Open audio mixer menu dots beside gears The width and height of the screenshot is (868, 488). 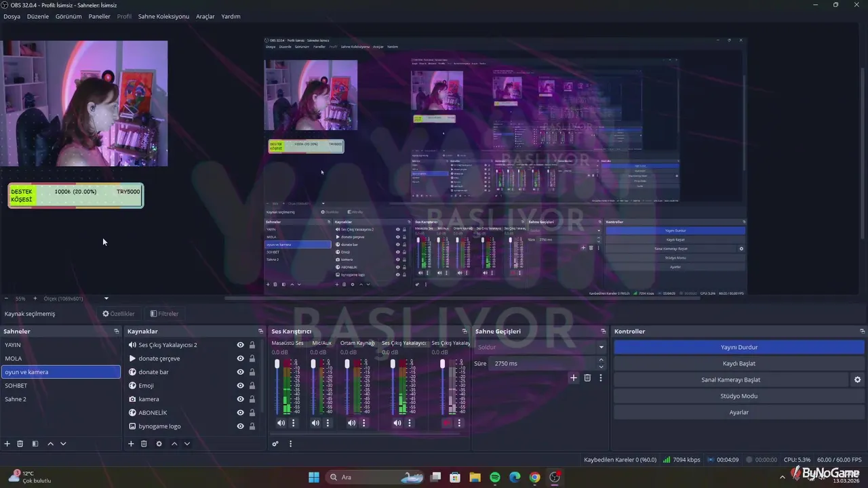pos(290,444)
